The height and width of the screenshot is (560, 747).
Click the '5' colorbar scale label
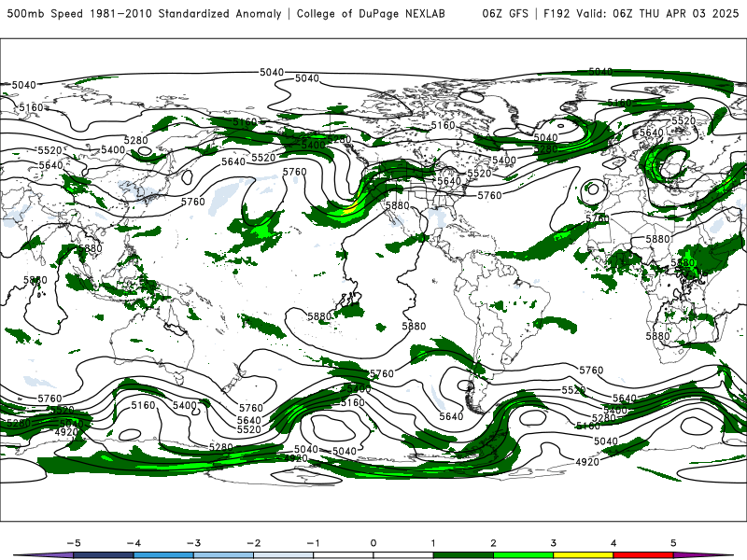pos(673,543)
